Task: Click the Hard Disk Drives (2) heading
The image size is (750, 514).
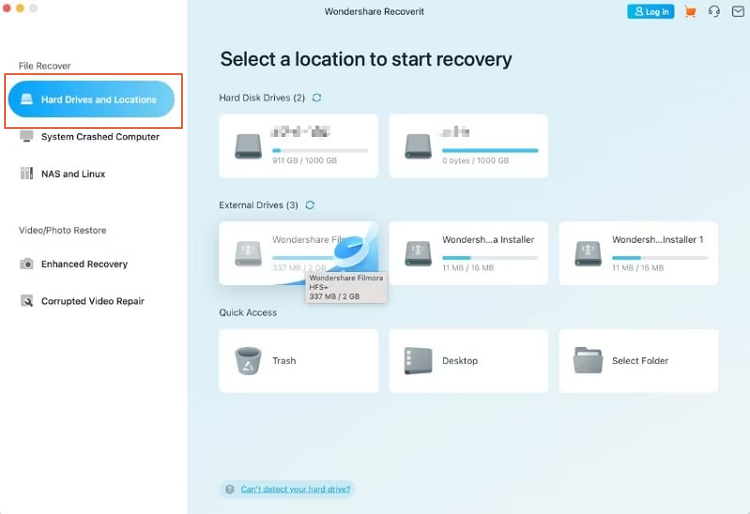Action: point(262,98)
